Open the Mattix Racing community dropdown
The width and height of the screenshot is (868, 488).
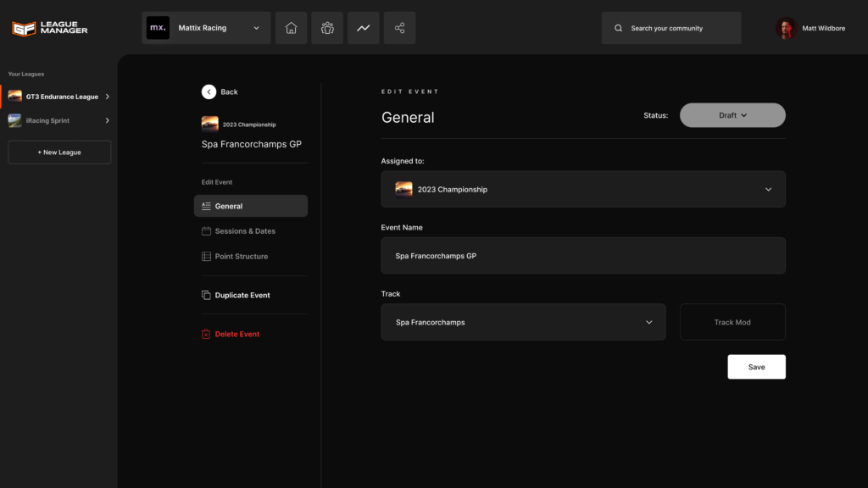206,28
